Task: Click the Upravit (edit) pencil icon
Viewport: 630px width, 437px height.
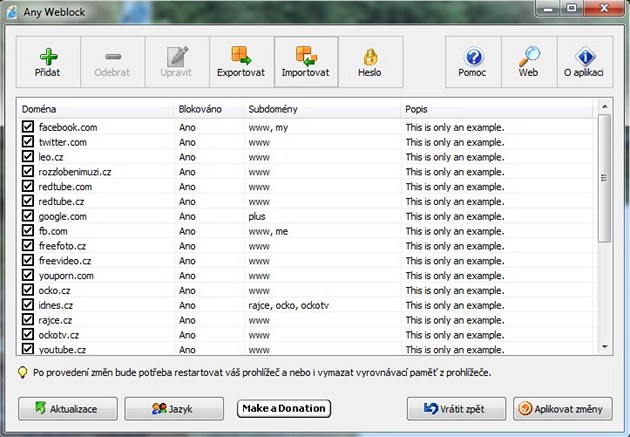Action: click(177, 57)
